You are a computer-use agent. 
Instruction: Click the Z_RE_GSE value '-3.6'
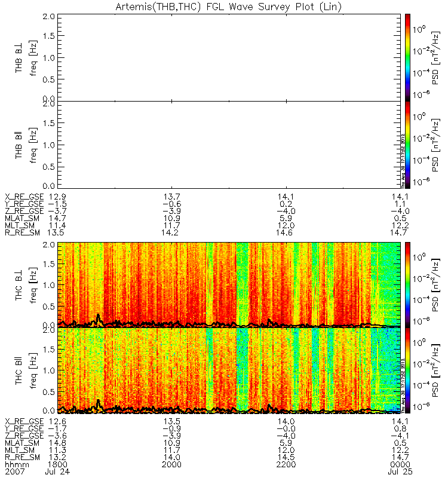57,436
